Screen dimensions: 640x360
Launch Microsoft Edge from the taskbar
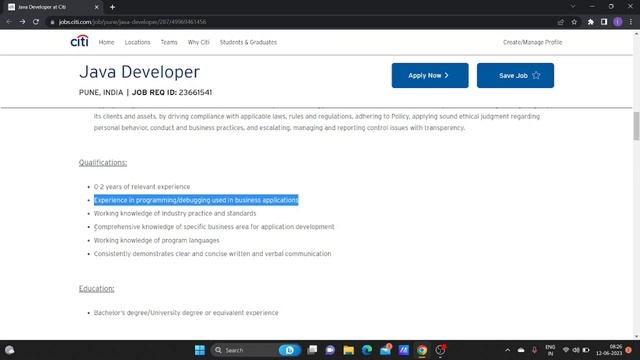[367, 350]
